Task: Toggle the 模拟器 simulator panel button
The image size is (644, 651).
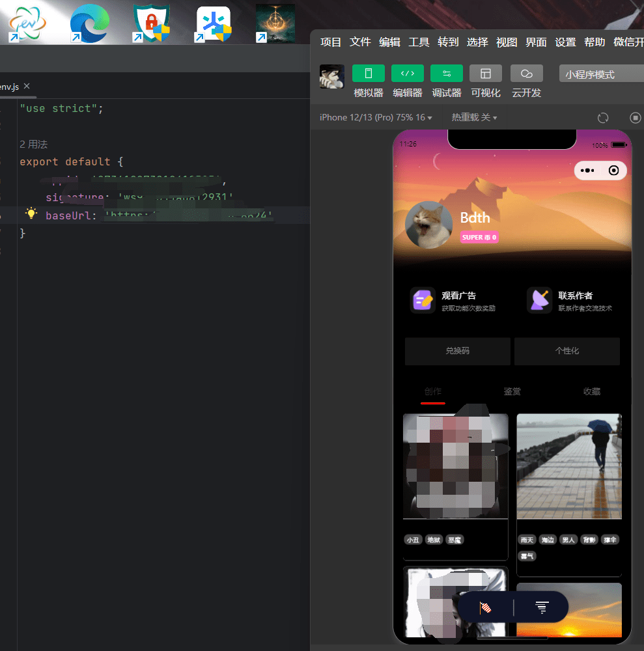Action: point(369,74)
